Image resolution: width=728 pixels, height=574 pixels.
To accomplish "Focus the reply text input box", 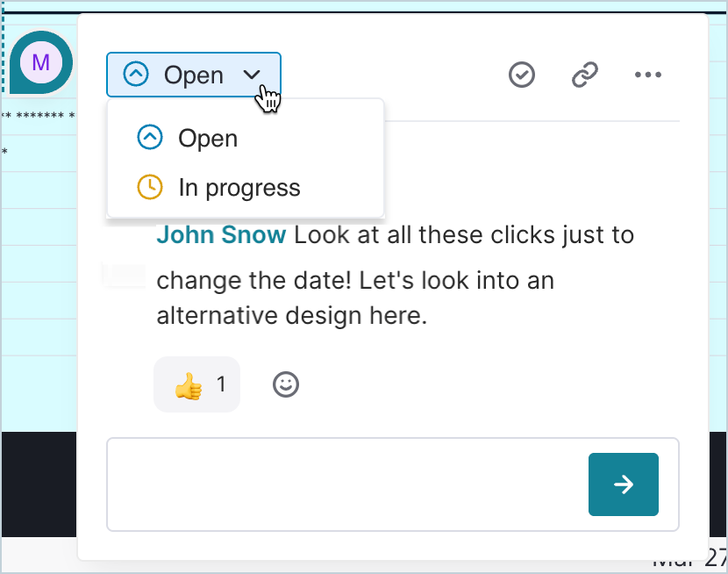I will 346,484.
